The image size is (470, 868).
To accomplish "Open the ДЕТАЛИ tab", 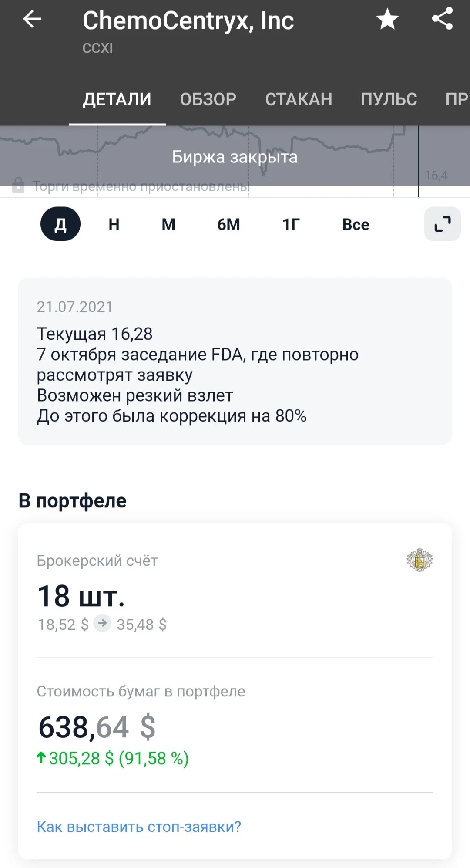I will click(117, 99).
